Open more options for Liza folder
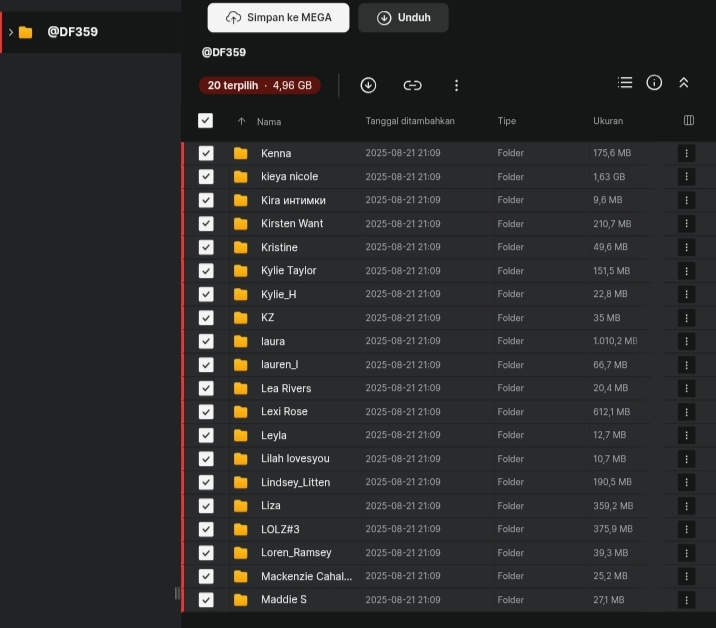The height and width of the screenshot is (628, 716). coord(686,506)
